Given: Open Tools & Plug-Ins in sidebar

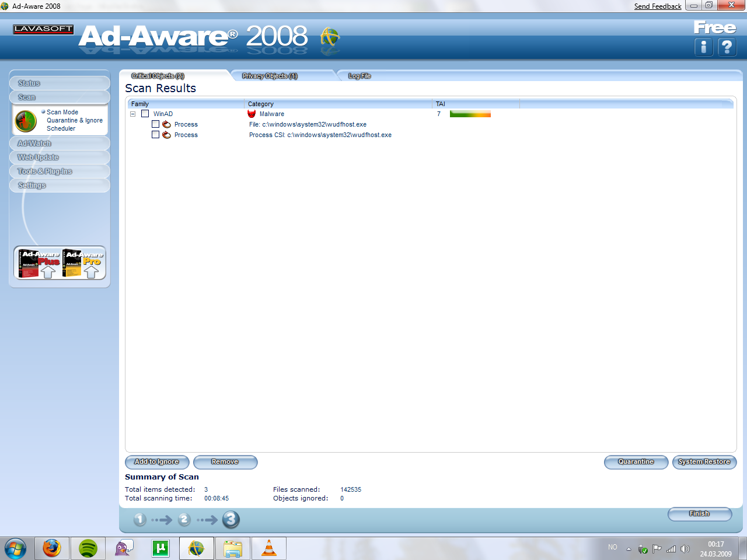Looking at the screenshot, I should 60,171.
